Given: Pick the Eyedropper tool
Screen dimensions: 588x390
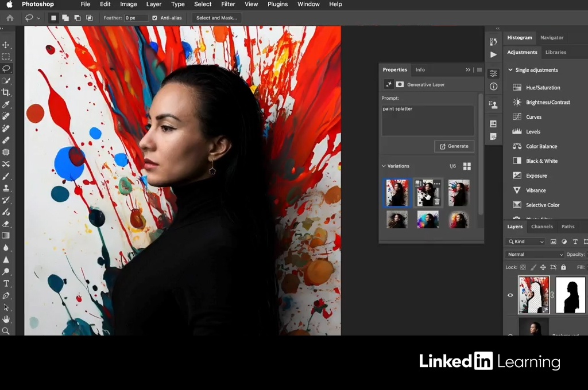Looking at the screenshot, I should (x=6, y=104).
